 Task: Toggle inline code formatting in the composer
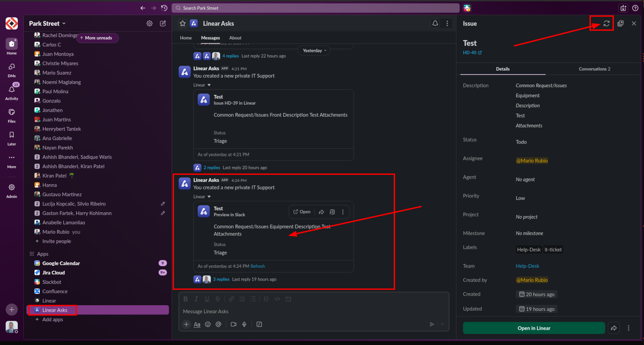277,299
